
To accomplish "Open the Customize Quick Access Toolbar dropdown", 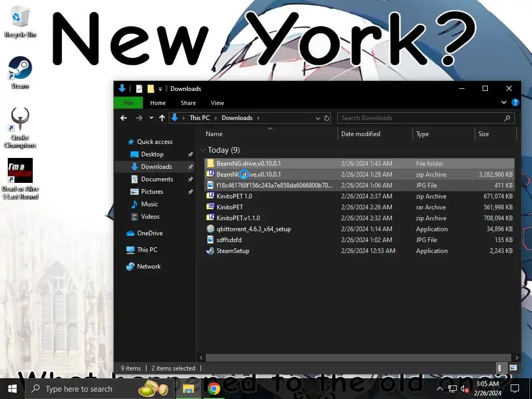I will click(160, 89).
